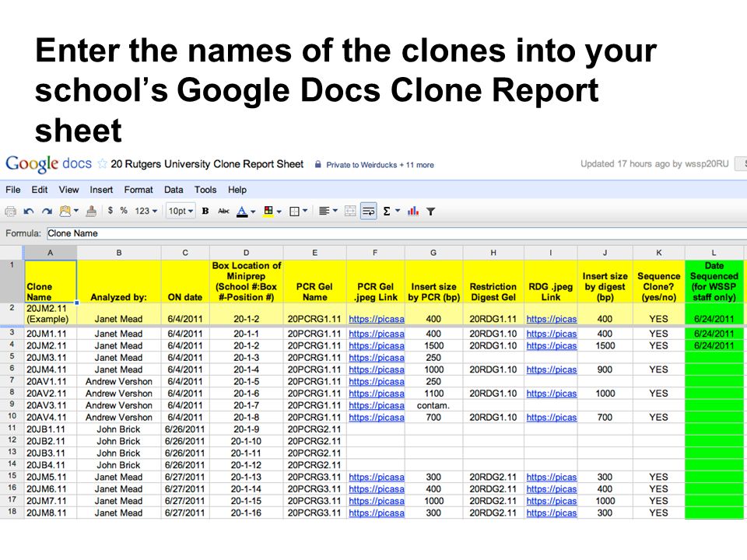Open the File menu

[x=13, y=190]
